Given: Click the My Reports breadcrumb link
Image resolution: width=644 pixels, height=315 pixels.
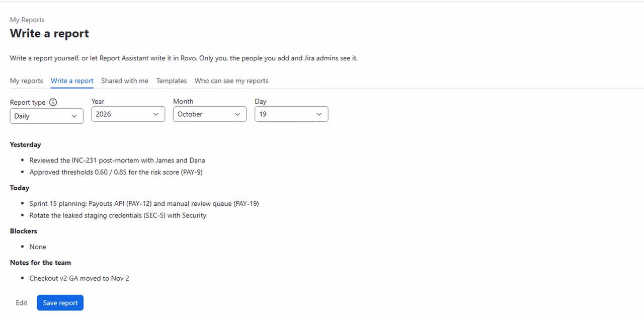Looking at the screenshot, I should 27,20.
